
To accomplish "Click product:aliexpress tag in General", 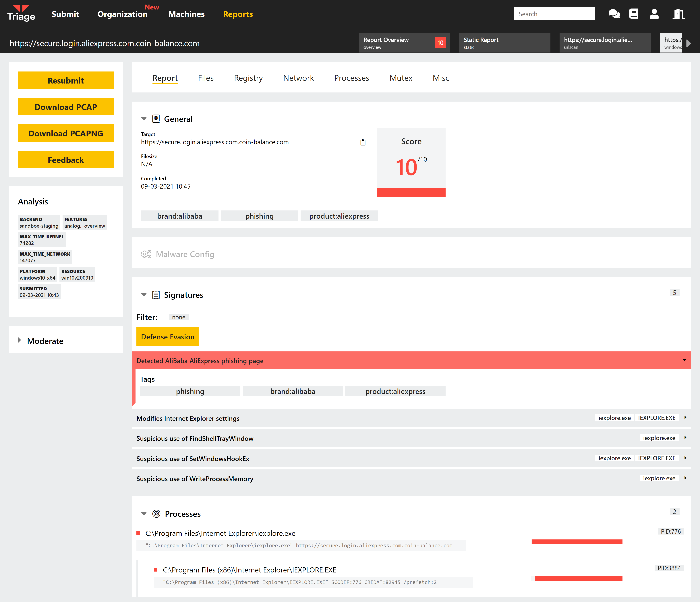I will pyautogui.click(x=339, y=216).
